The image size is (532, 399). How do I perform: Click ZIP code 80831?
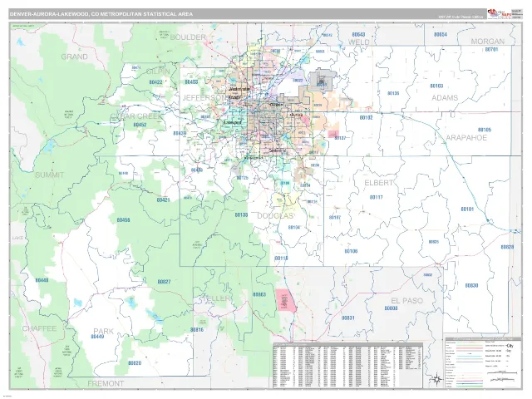tap(348, 318)
